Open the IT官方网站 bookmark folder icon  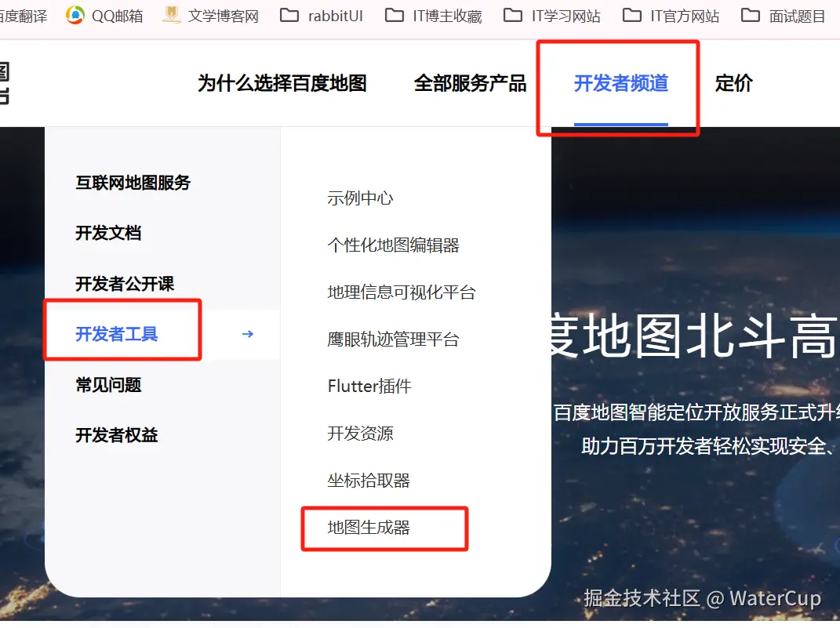coord(631,15)
